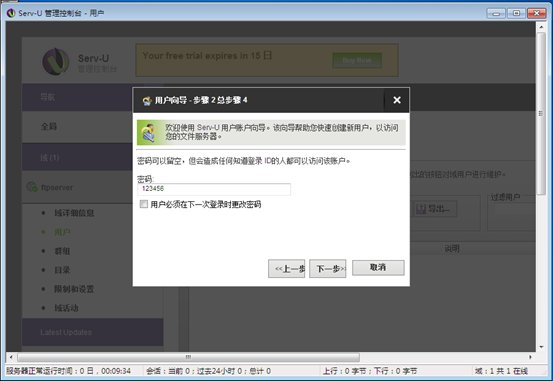Click the horizontal scrollbar thumb
Screen dimensions: 553x381
pos(188,357)
